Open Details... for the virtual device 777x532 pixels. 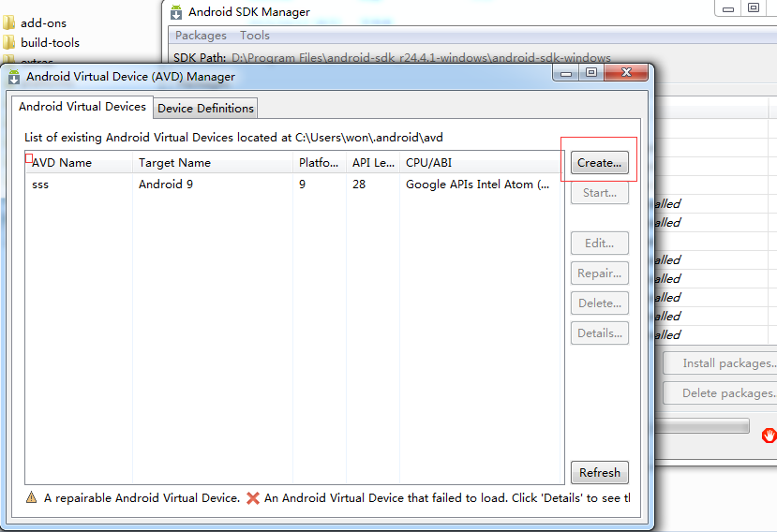[600, 332]
